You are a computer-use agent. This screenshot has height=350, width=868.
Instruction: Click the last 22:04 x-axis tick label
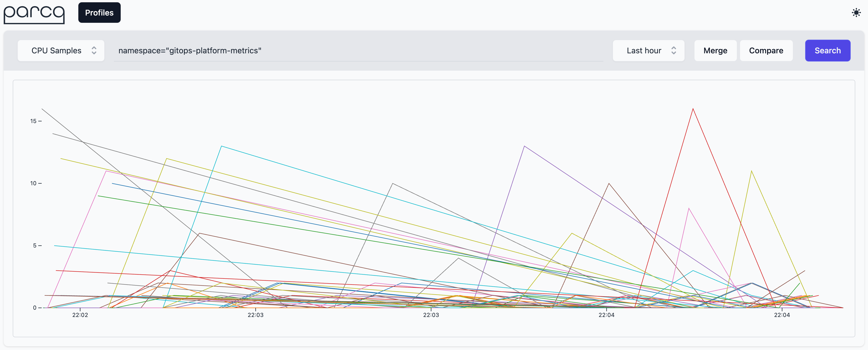782,315
